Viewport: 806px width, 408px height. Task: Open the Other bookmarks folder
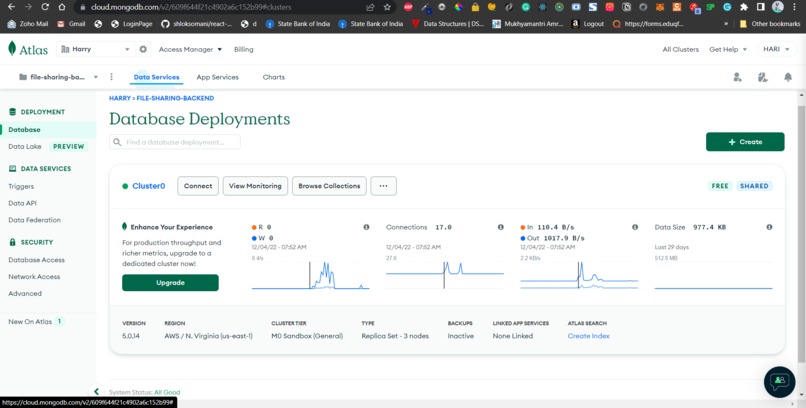point(770,24)
